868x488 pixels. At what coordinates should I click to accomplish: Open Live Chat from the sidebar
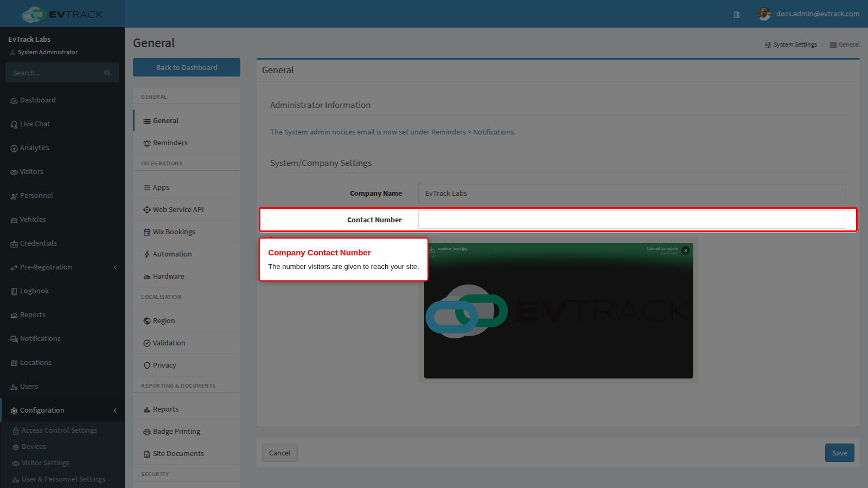(62, 124)
